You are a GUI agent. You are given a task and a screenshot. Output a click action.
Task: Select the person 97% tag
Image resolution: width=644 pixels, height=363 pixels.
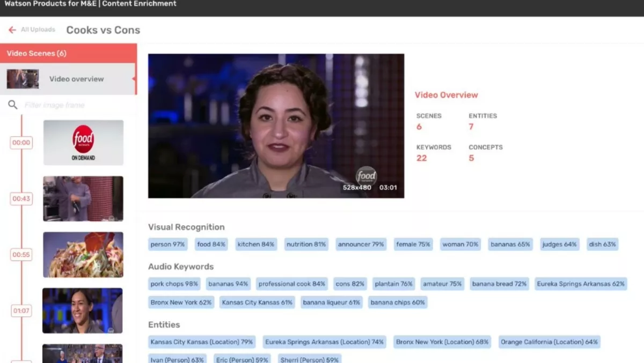tap(168, 245)
